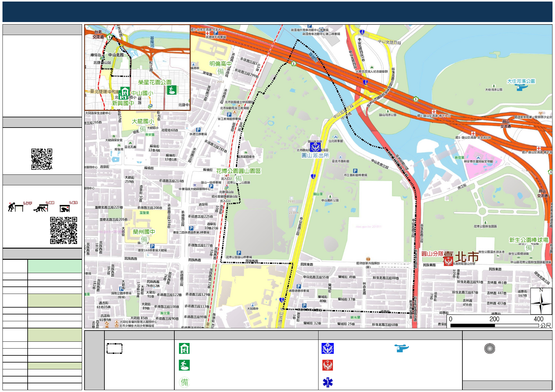Click the 圓山河濱公園 label
This screenshot has width=555, height=392.
pos(388,115)
